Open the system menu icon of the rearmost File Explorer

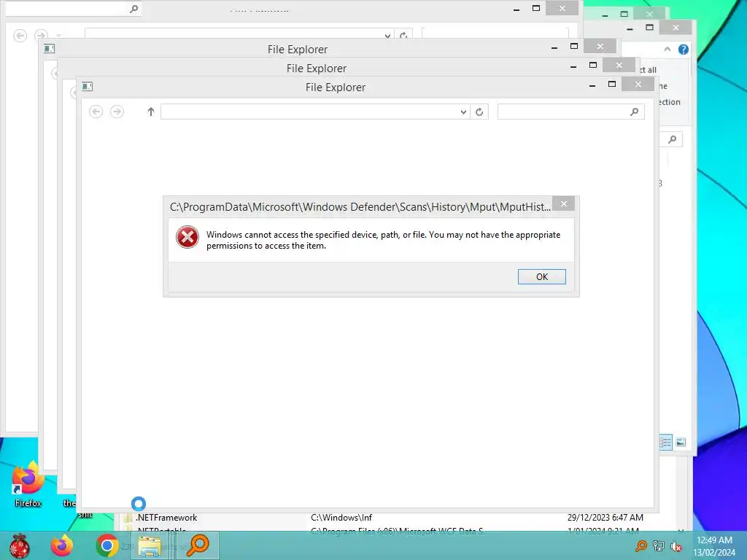pos(49,48)
